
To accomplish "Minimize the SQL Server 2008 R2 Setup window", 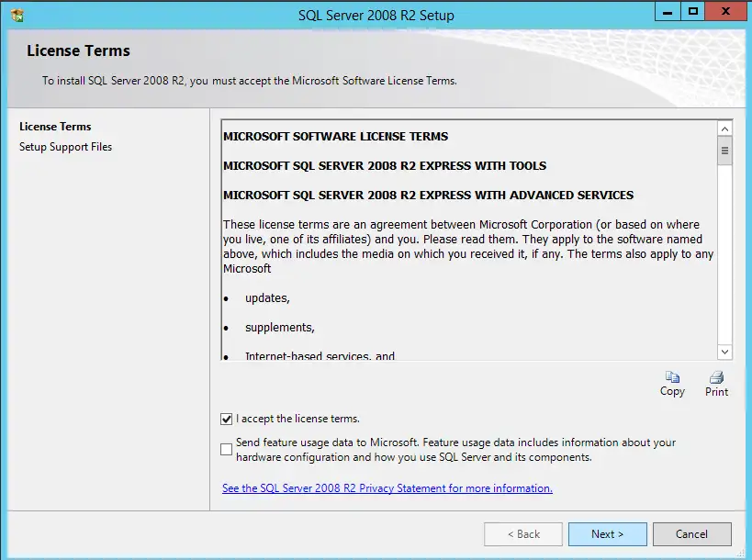I will click(x=668, y=12).
